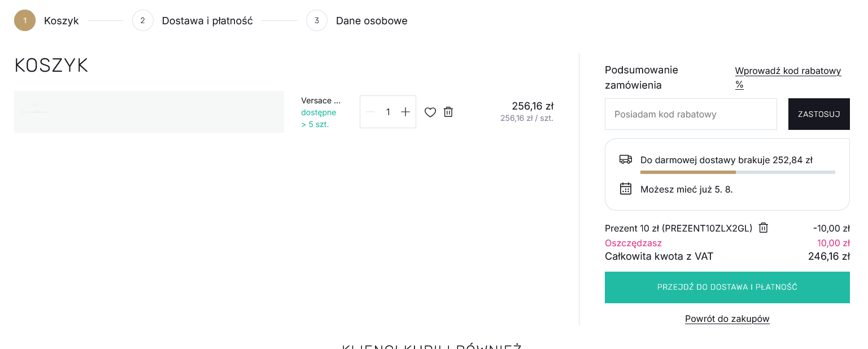Click the delivery truck icon
Screen dimensions: 868x349
tap(626, 159)
